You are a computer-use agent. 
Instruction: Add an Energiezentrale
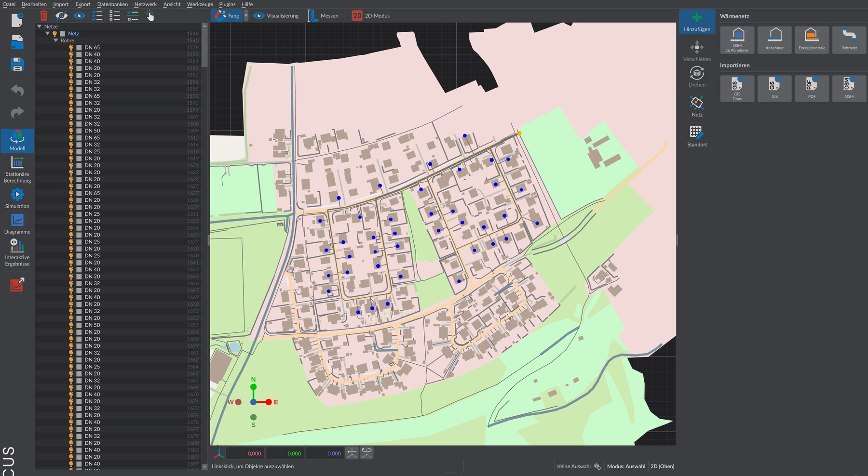click(812, 40)
